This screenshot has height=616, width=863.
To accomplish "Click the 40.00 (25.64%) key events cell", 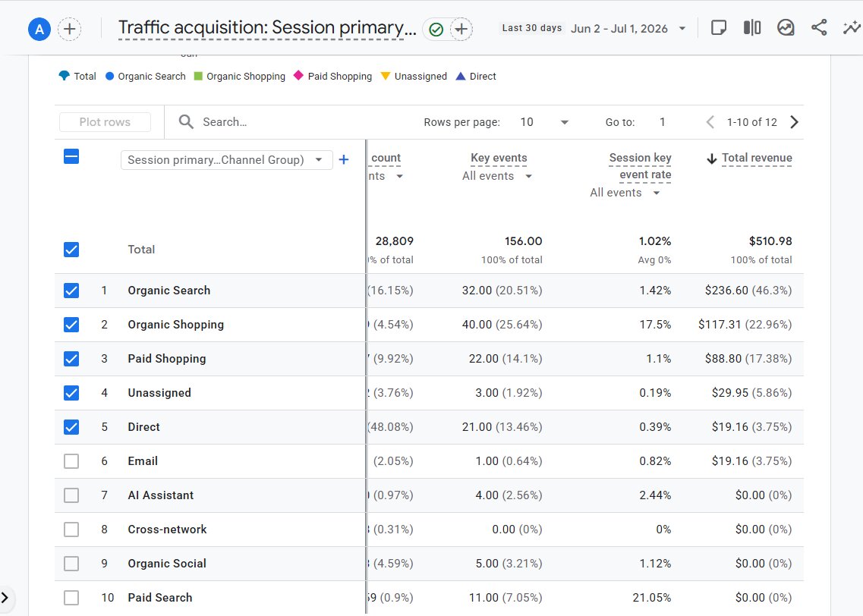I will (x=502, y=325).
